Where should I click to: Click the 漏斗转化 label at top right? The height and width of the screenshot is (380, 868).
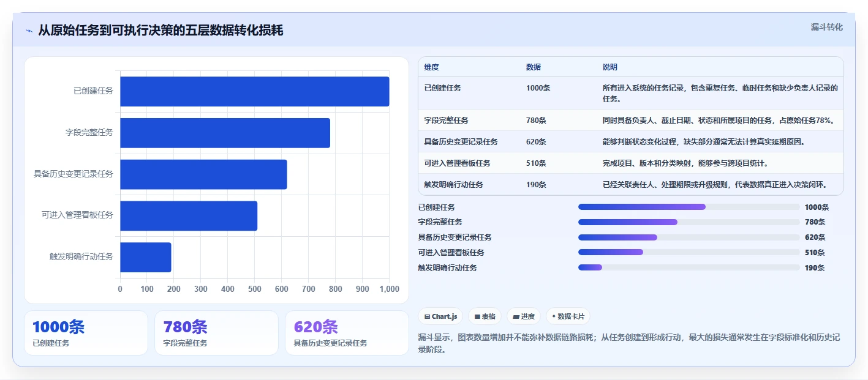[826, 27]
